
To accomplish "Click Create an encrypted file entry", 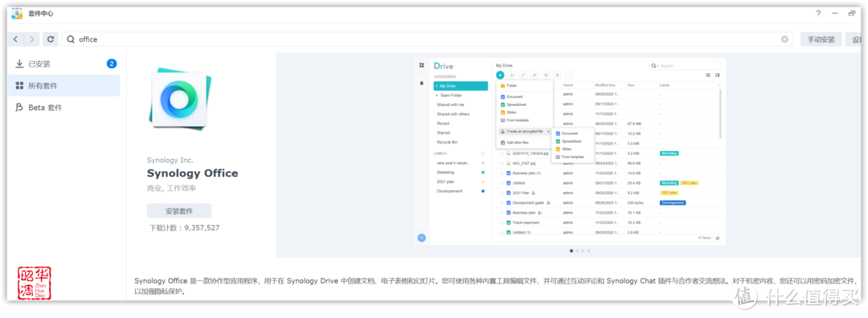I will (524, 131).
